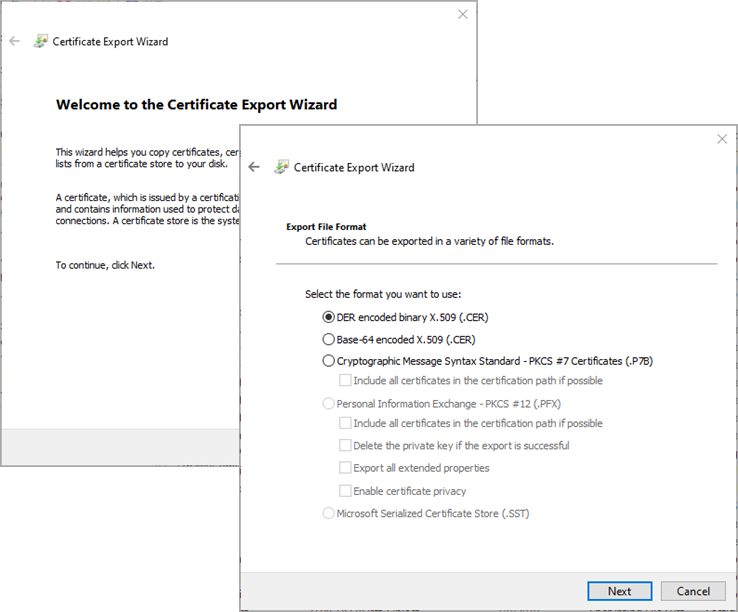Viewport: 738px width, 612px height.
Task: Close the Welcome wizard window behind
Action: [463, 15]
